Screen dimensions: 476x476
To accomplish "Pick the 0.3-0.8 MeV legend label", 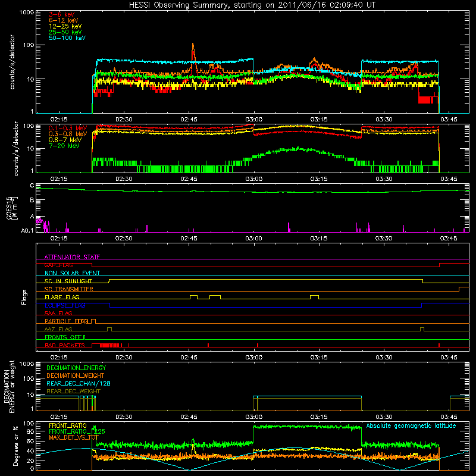I will point(68,134).
